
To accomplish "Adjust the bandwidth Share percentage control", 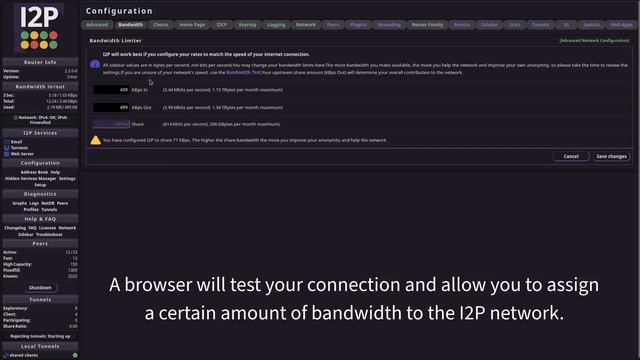I will point(111,124).
